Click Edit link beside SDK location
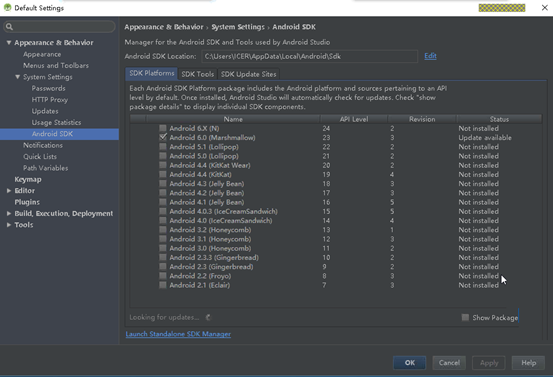Viewport: 553px width, 377px height. tap(430, 56)
